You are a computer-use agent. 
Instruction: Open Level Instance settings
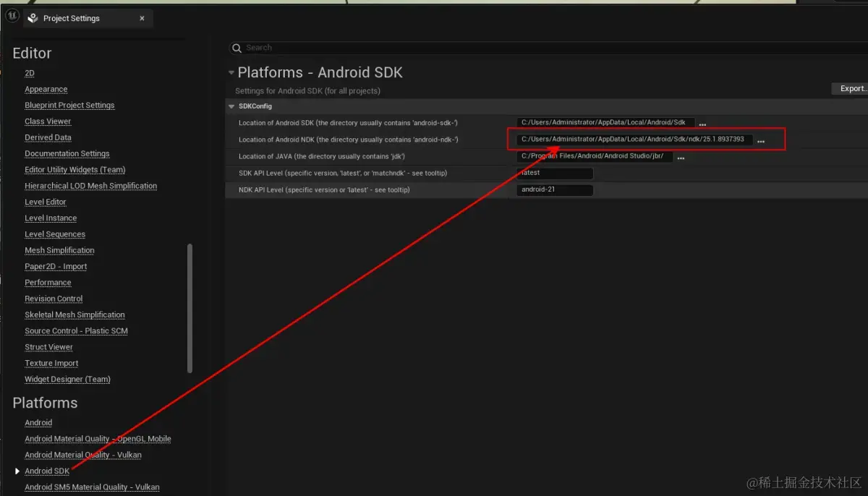(x=51, y=218)
